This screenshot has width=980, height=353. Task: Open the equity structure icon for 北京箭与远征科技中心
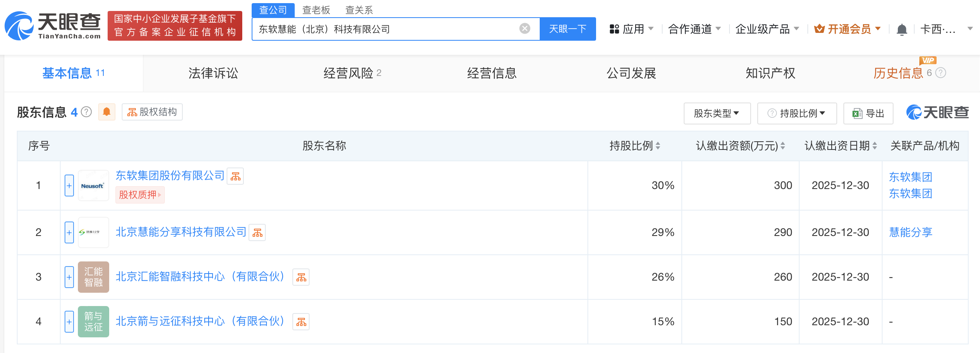point(301,322)
